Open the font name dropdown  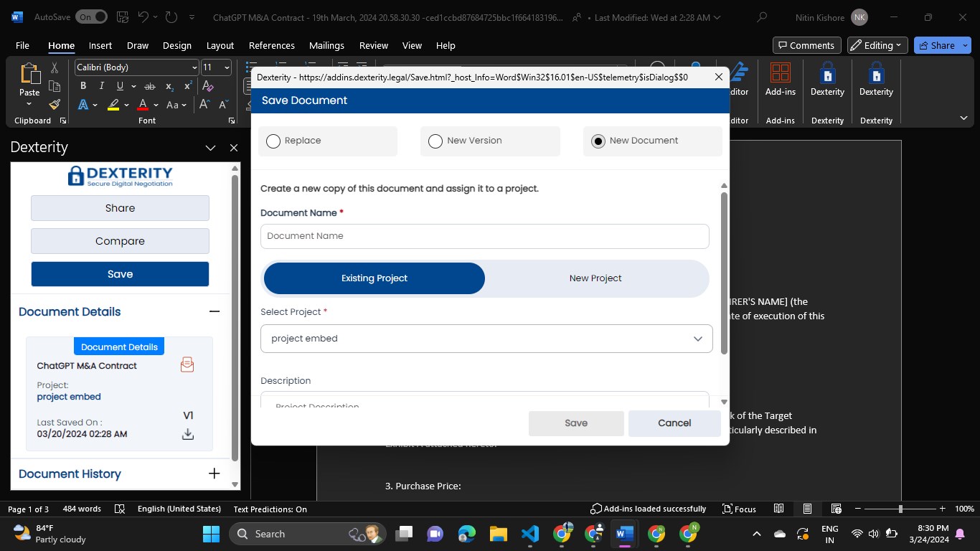(194, 67)
